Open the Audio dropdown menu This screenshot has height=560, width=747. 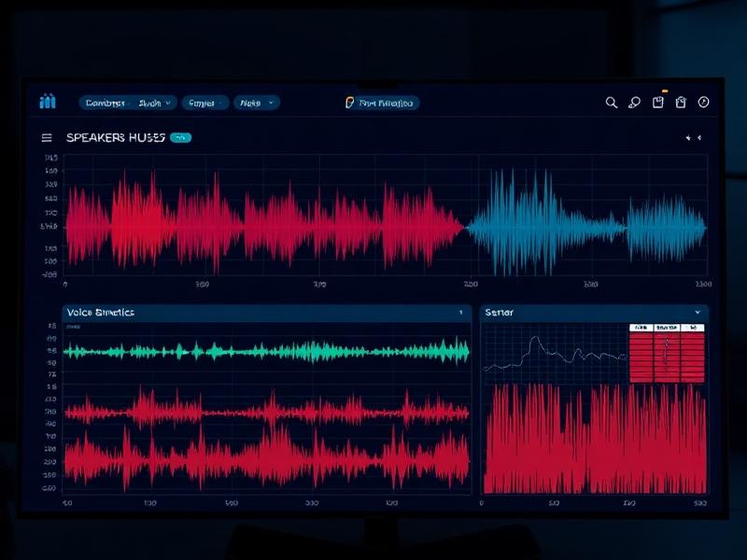(154, 103)
